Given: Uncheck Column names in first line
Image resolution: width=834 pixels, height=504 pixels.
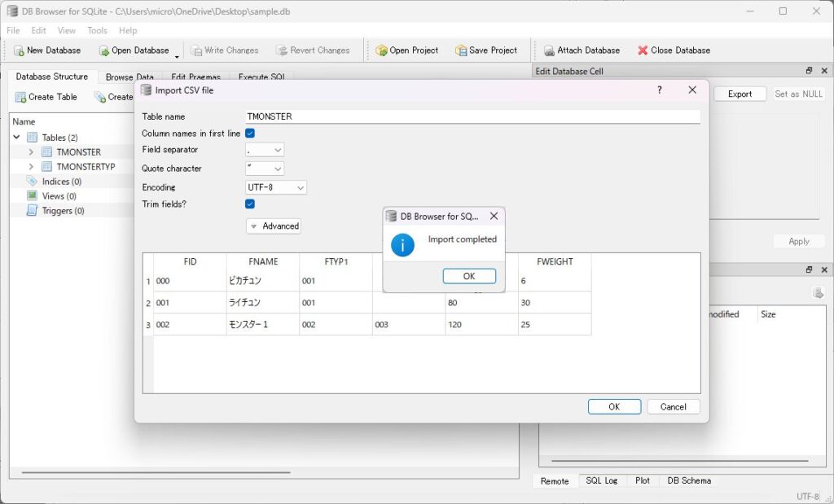Looking at the screenshot, I should click(x=251, y=134).
